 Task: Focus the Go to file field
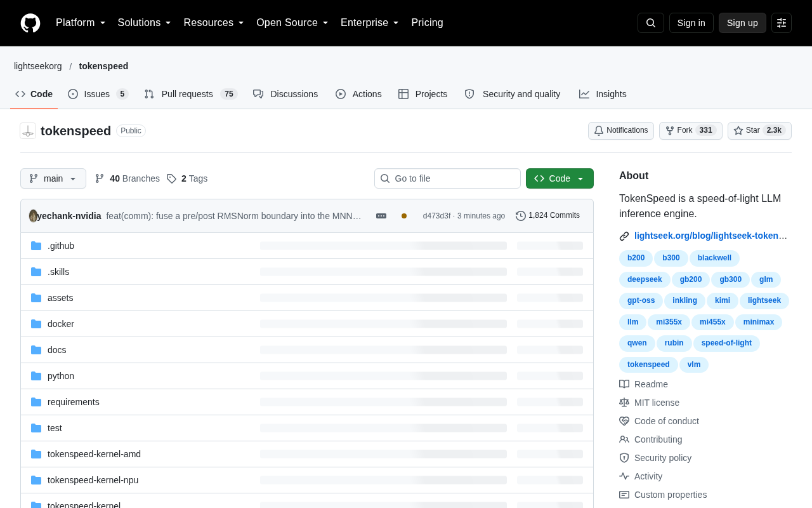click(447, 178)
